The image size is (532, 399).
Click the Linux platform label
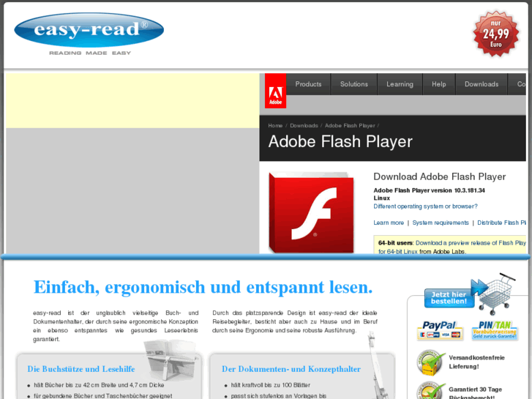382,198
